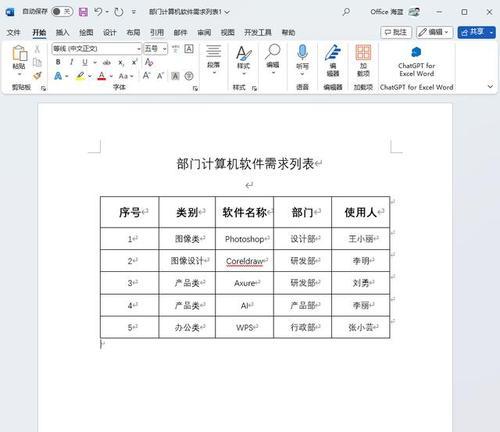Image resolution: width=500 pixels, height=432 pixels.
Task: Click the Undo arrow icon
Action: point(98,12)
